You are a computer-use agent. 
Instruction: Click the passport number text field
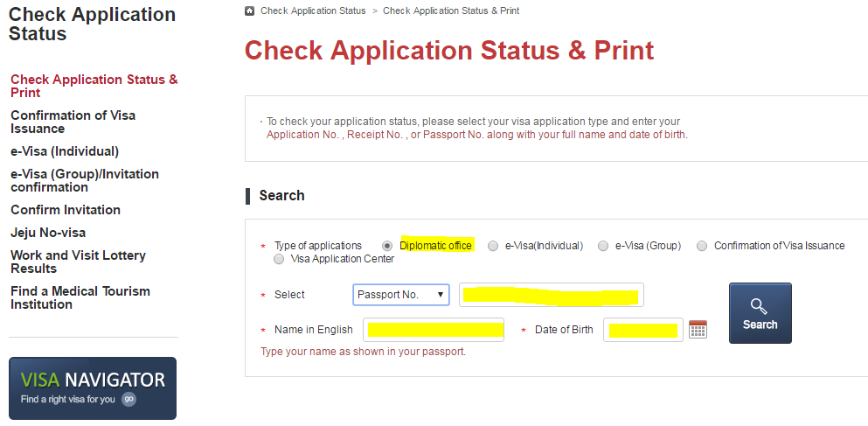coord(551,295)
